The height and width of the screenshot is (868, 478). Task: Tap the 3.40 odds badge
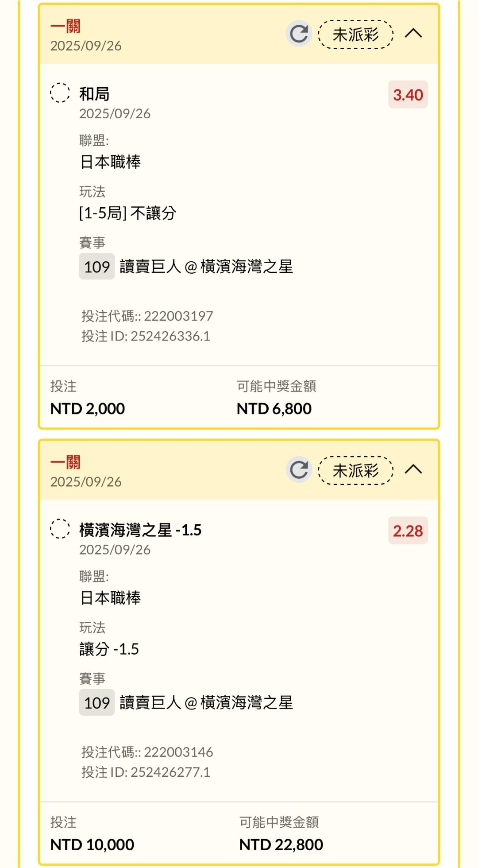pyautogui.click(x=408, y=94)
